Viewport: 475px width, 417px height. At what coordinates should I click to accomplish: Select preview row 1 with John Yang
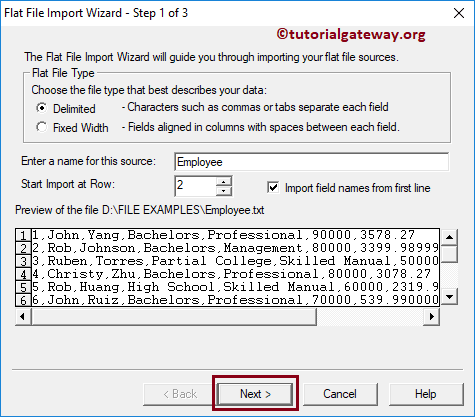(x=235, y=235)
